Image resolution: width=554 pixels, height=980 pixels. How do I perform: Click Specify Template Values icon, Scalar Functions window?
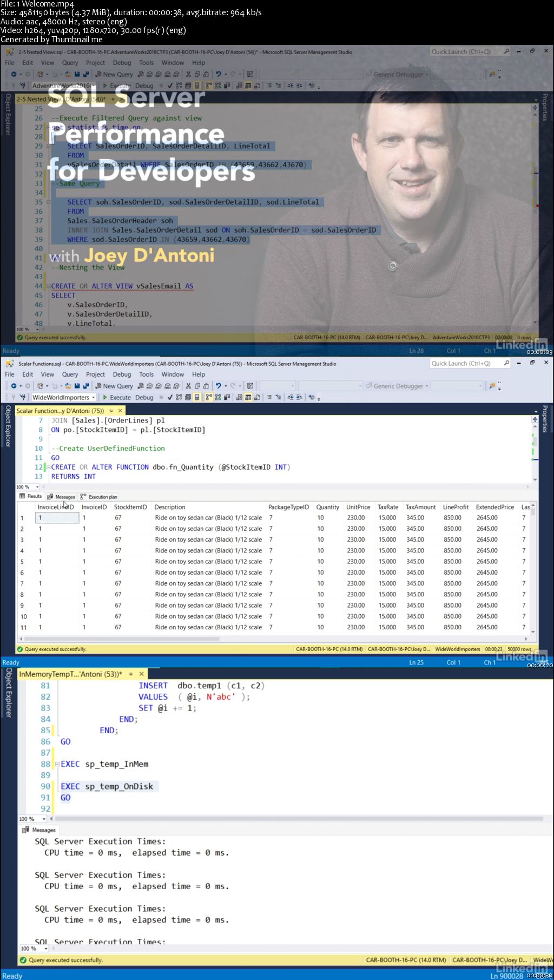312,397
